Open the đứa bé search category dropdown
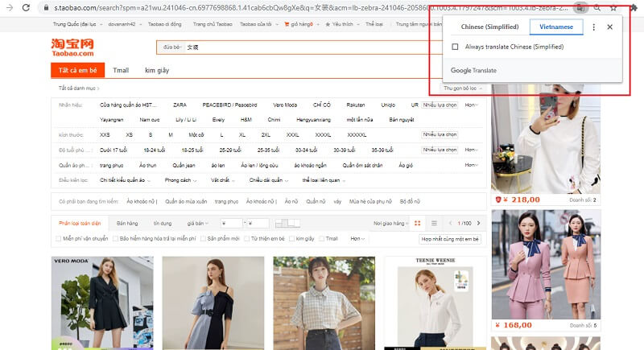Image resolution: width=644 pixels, height=350 pixels. click(x=171, y=47)
